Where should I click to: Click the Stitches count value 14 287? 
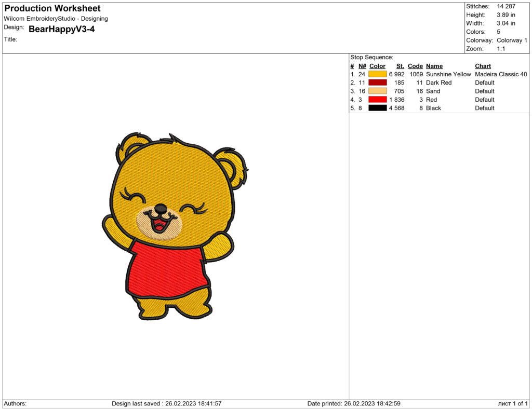507,6
